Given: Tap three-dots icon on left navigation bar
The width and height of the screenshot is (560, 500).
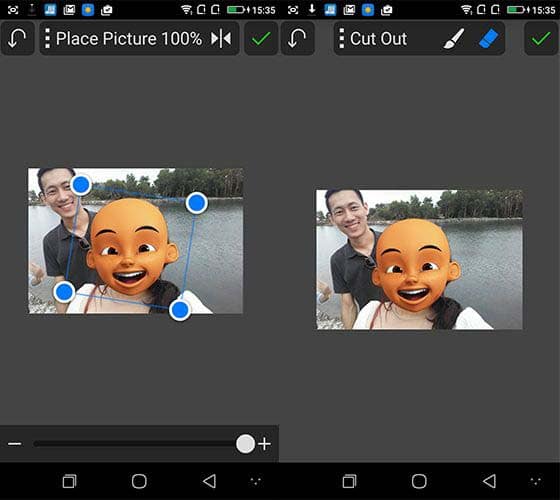Looking at the screenshot, I should pyautogui.click(x=256, y=481).
